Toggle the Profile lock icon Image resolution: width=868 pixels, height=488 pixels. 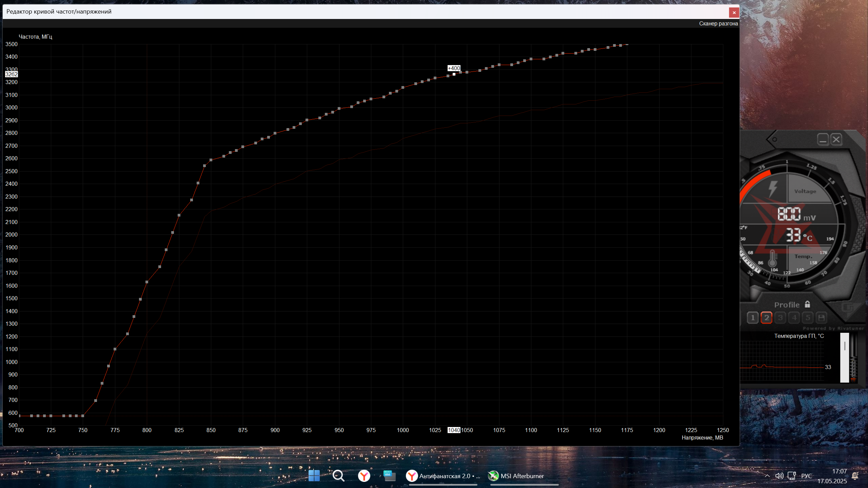(x=807, y=304)
